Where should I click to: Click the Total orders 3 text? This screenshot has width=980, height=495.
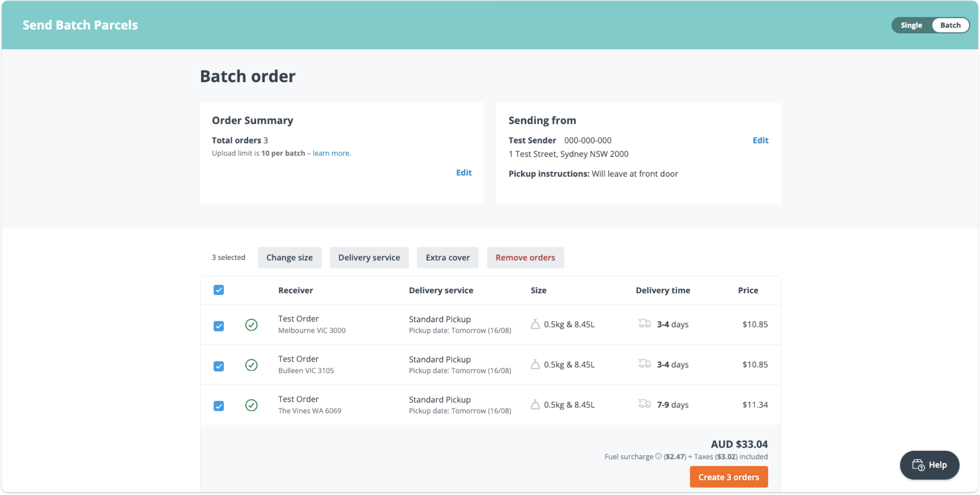point(240,140)
